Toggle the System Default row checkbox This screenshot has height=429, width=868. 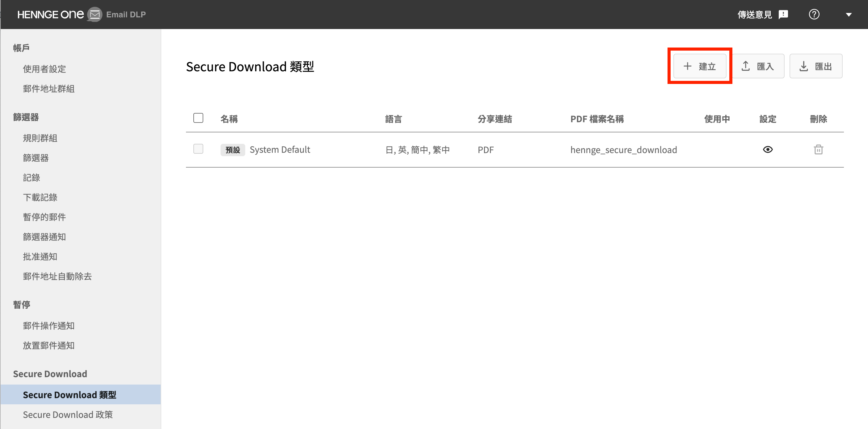coord(198,149)
